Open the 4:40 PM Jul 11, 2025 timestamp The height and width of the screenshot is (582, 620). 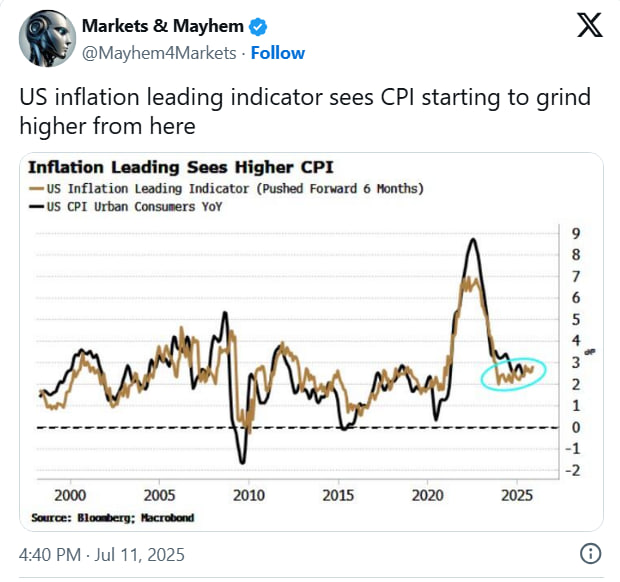click(102, 553)
